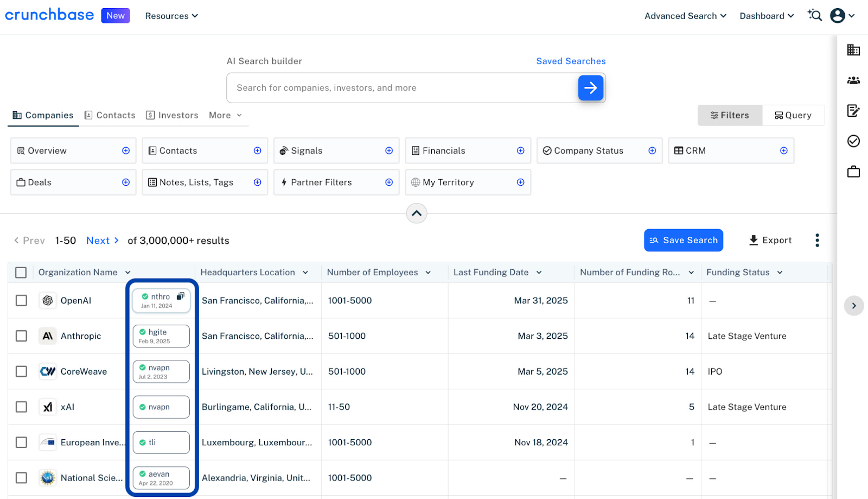This screenshot has height=499, width=868.
Task: Go to Prev results page
Action: [29, 241]
